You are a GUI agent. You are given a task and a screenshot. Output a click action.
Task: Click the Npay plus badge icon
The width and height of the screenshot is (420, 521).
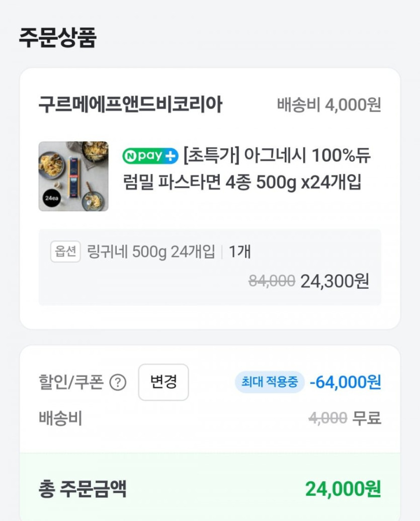tap(150, 156)
